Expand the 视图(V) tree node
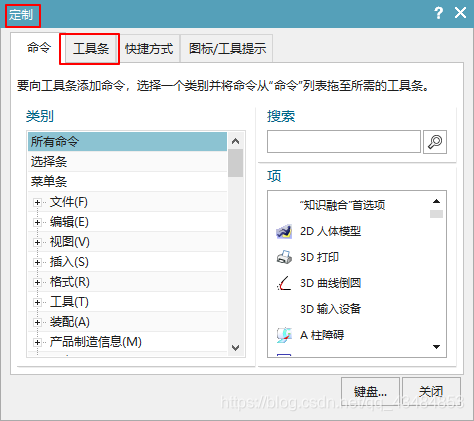474x421 pixels. point(37,242)
